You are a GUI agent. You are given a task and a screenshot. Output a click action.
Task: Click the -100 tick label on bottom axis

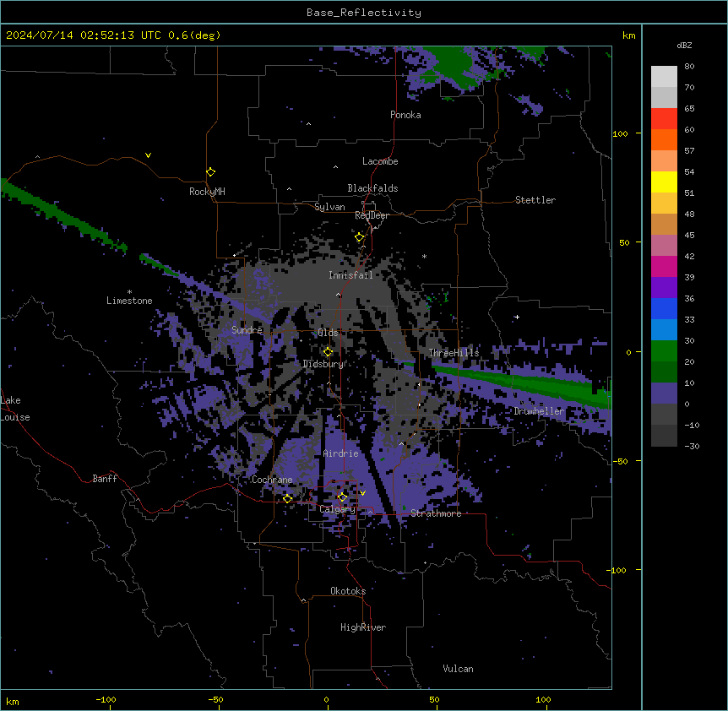106,699
